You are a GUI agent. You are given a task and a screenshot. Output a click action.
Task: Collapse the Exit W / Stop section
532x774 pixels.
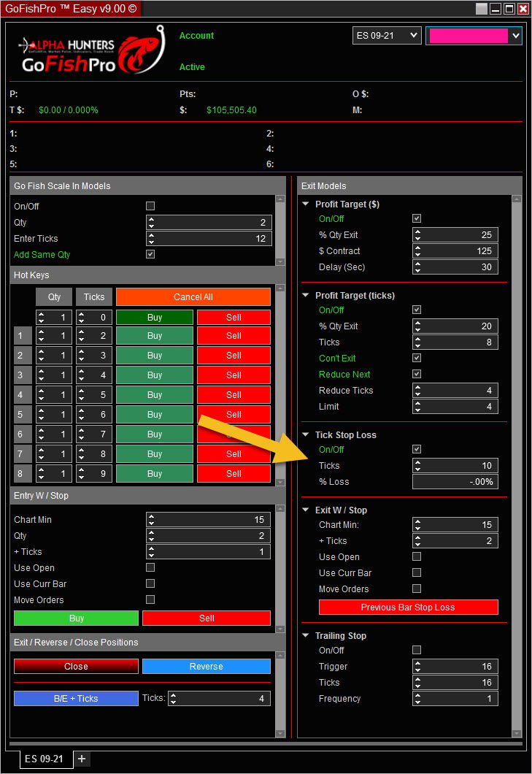pos(306,510)
